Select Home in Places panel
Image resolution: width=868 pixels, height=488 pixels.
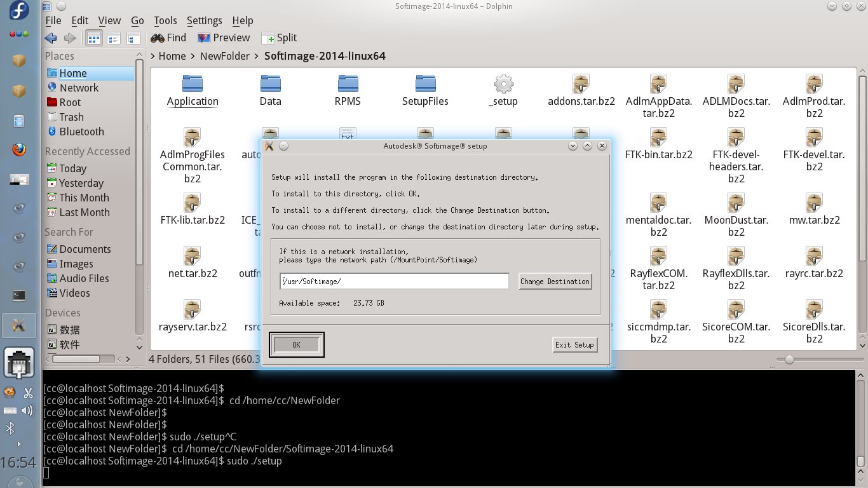(90, 73)
